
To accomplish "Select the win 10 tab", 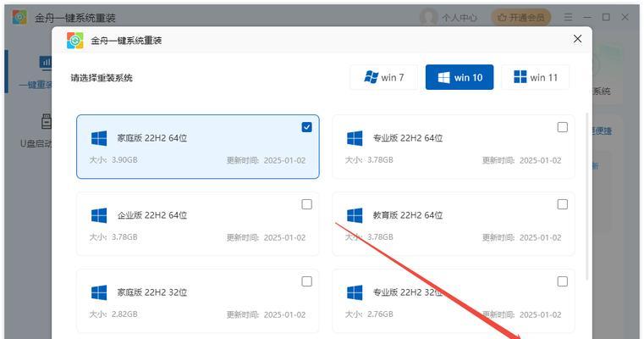I will pos(460,77).
